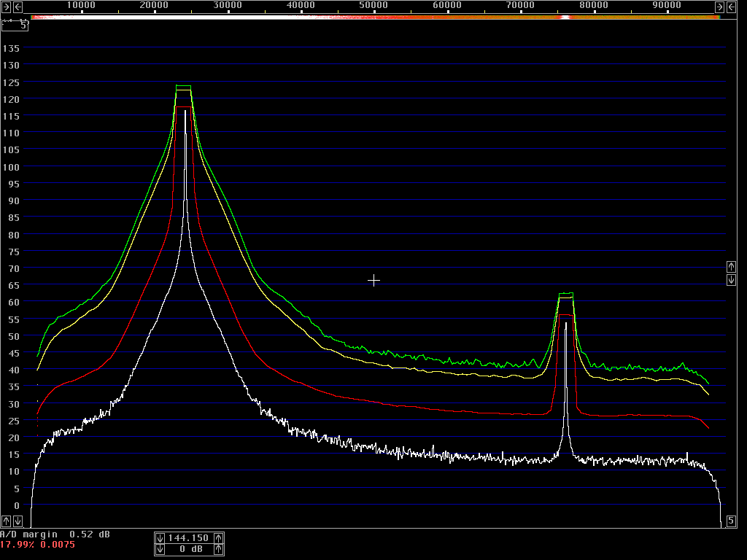Click the 30000 frequency scale label
This screenshot has width=747, height=560.
click(228, 5)
